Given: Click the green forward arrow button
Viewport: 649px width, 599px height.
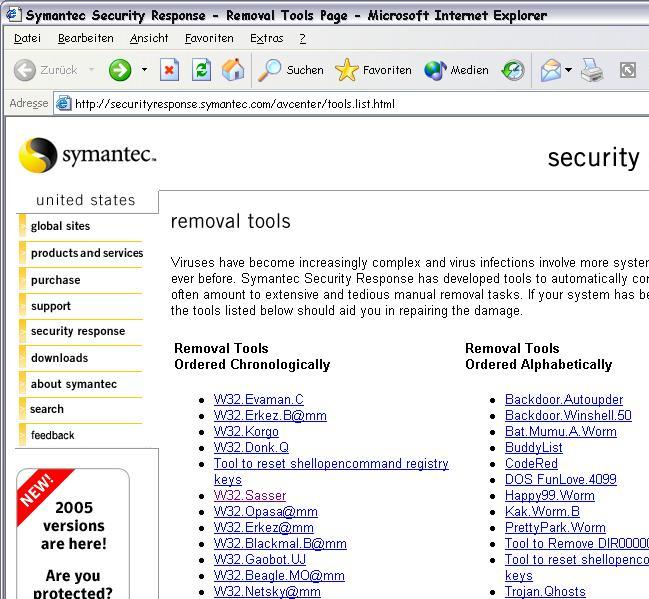Looking at the screenshot, I should [x=120, y=70].
